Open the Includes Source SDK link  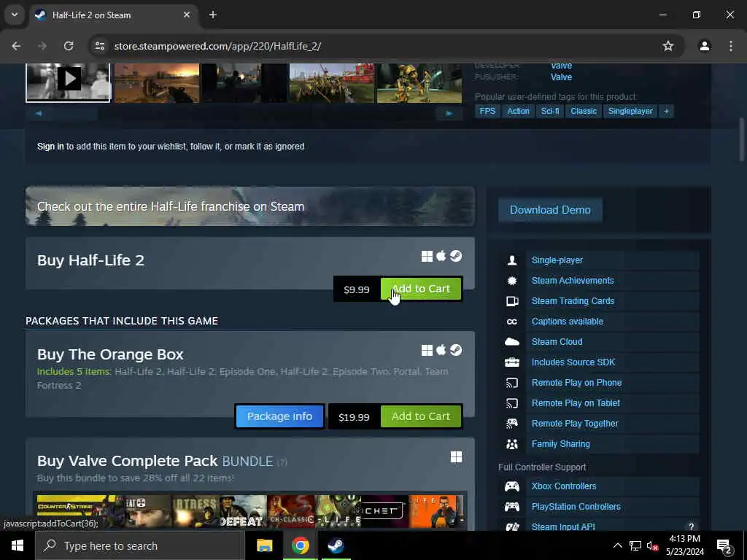pyautogui.click(x=573, y=362)
